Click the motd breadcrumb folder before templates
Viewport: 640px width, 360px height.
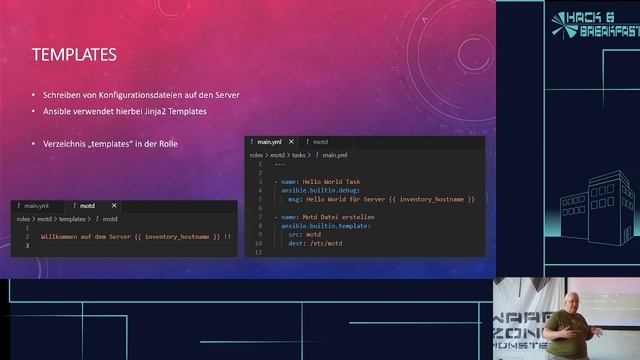(44, 219)
